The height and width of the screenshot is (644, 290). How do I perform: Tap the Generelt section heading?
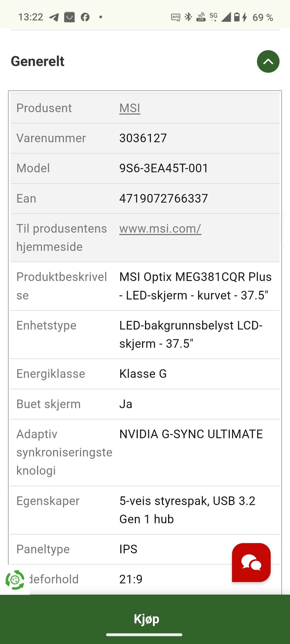(37, 61)
